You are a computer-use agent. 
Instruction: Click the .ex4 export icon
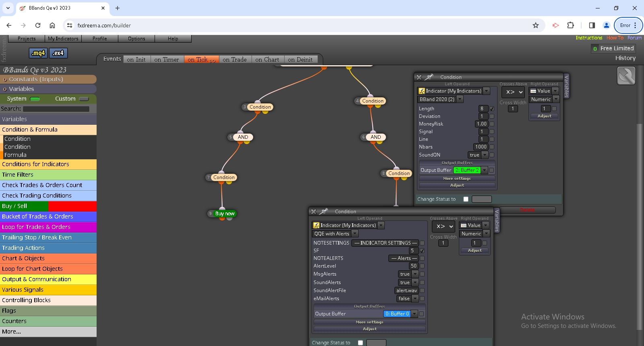click(x=58, y=53)
